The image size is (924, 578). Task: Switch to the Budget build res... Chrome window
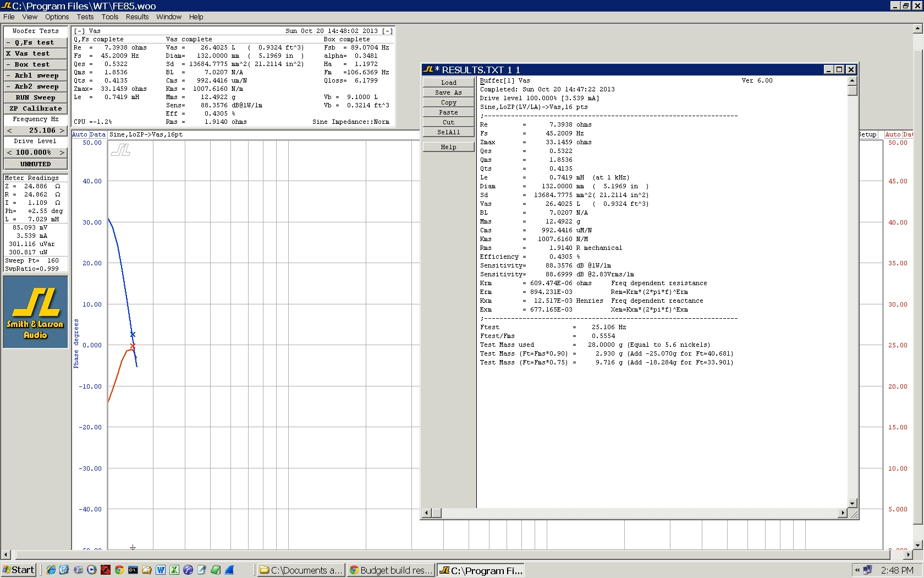(x=391, y=570)
